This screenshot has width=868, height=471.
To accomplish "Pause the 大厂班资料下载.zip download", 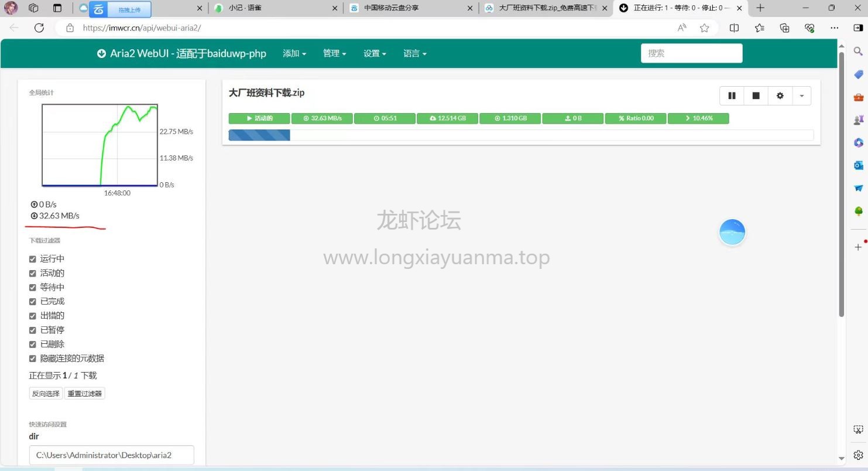I will [x=732, y=95].
